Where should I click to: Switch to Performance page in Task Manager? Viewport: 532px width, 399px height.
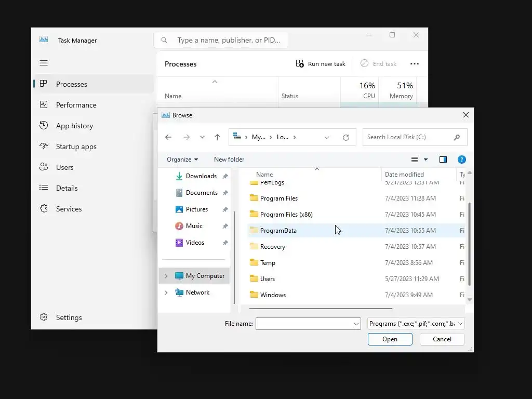tap(94, 105)
